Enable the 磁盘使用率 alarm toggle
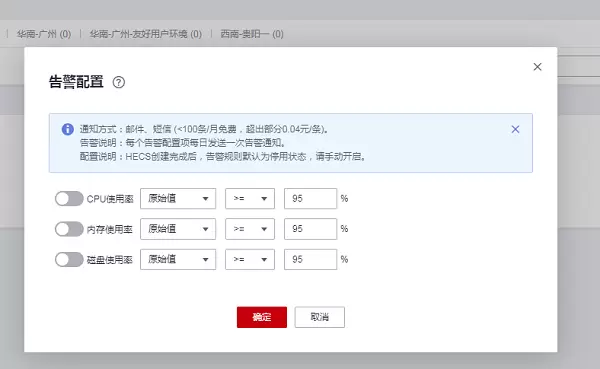The height and width of the screenshot is (369, 600). pos(69,260)
